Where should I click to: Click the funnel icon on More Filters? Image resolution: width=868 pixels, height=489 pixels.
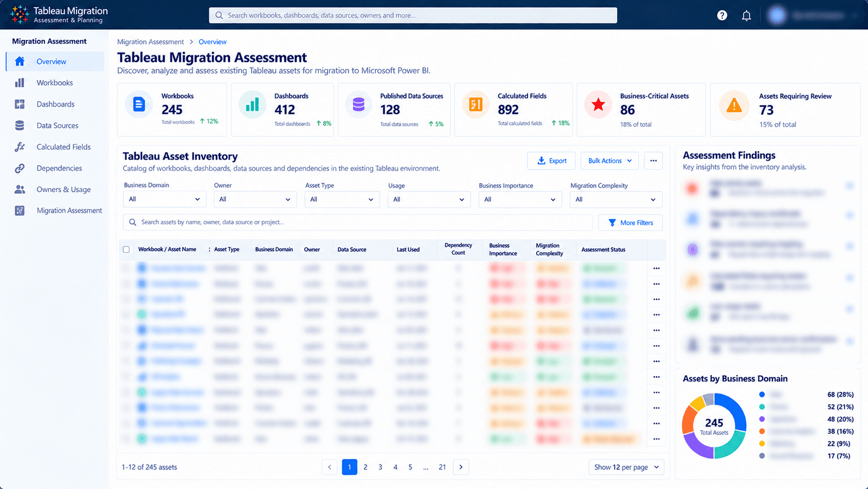[612, 223]
